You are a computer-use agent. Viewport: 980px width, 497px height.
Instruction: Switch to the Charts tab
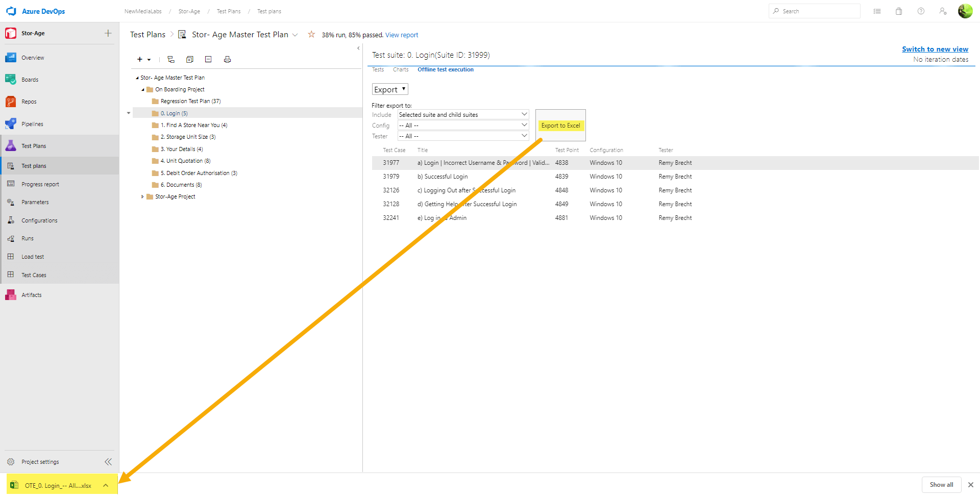401,69
